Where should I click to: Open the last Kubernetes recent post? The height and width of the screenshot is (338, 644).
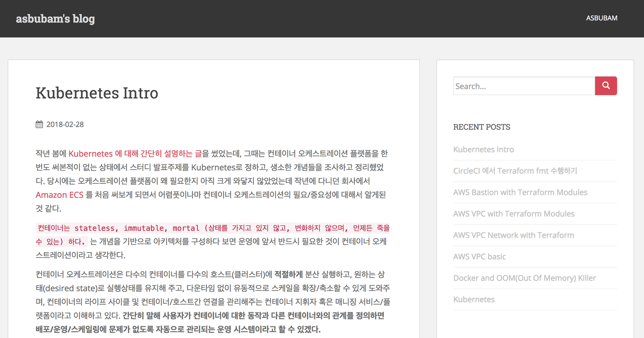474,300
